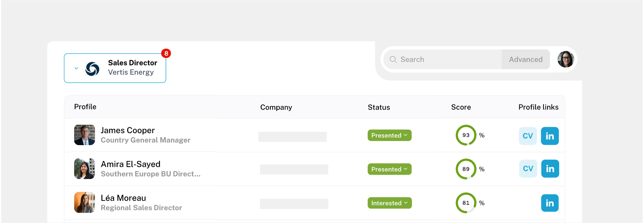Click the Vertis Energy company name

pyautogui.click(x=131, y=72)
